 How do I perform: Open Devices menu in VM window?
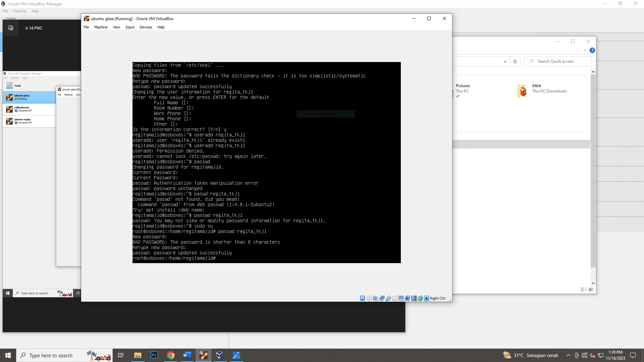[146, 27]
